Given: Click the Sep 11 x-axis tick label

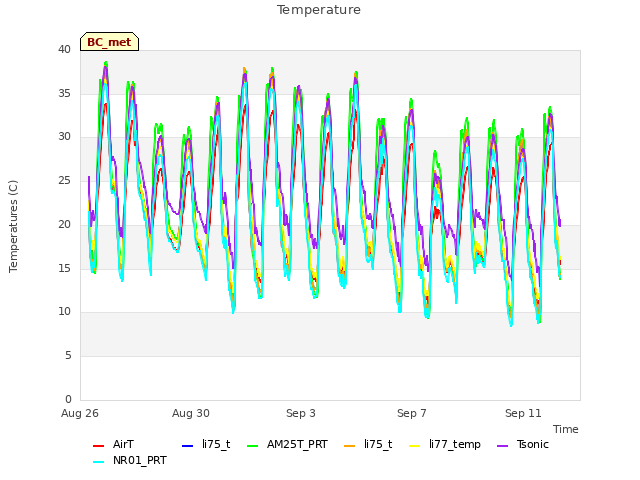Looking at the screenshot, I should coord(523,413).
